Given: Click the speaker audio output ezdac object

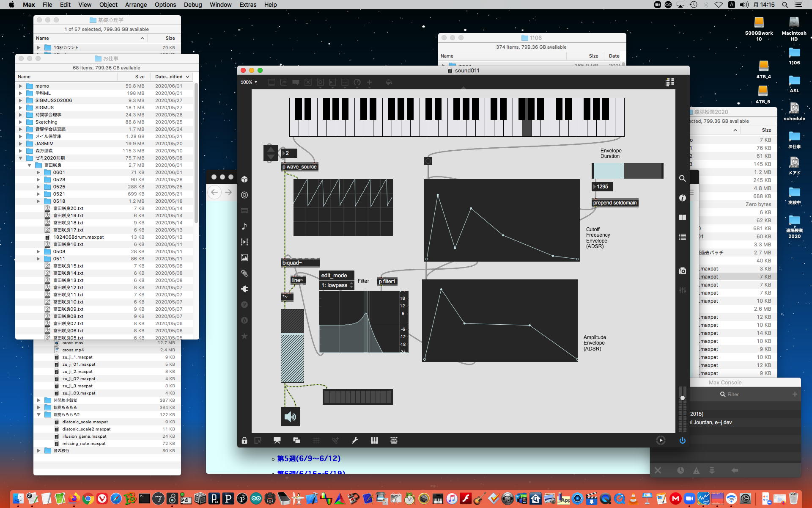Looking at the screenshot, I should (x=290, y=417).
